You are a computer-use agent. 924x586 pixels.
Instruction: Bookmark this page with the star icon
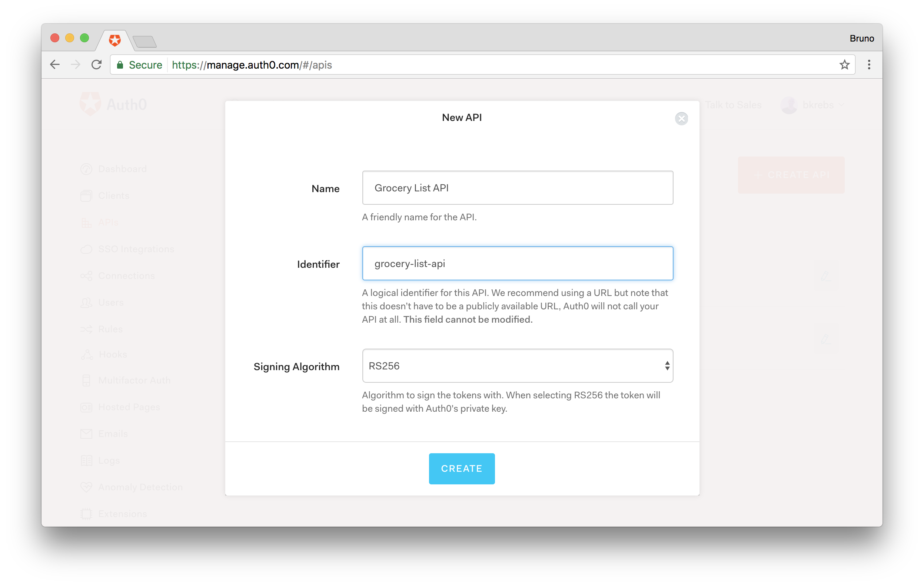click(845, 65)
